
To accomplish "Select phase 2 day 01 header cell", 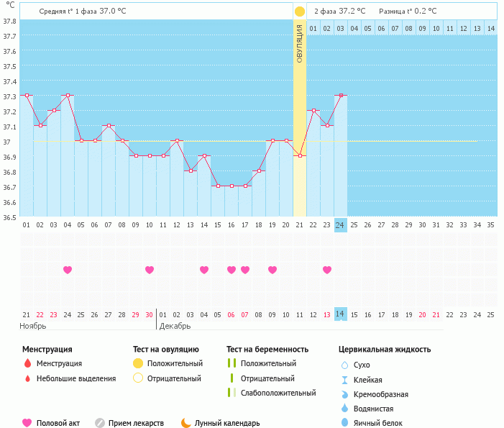I will (313, 28).
